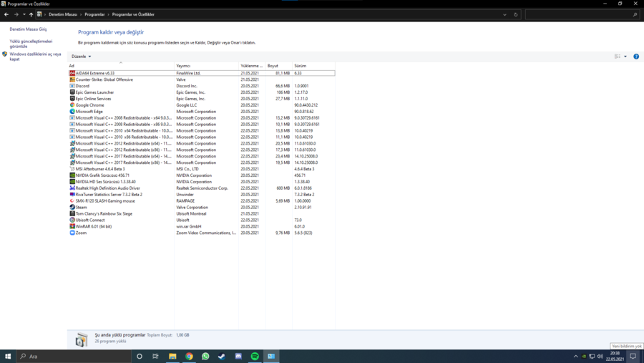Go back with the back arrow
The width and height of the screenshot is (644, 363).
6,14
